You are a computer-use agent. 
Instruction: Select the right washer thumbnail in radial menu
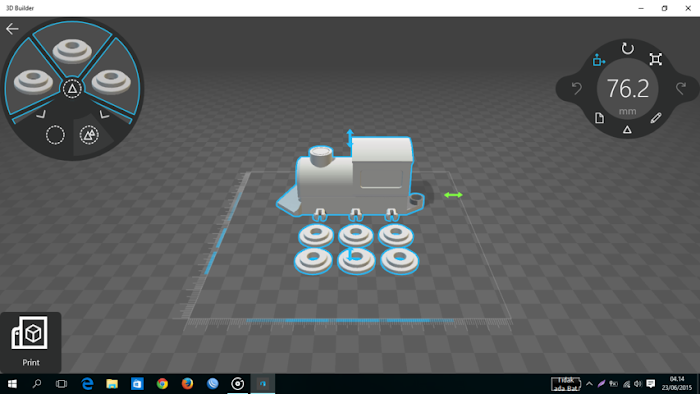tap(111, 82)
